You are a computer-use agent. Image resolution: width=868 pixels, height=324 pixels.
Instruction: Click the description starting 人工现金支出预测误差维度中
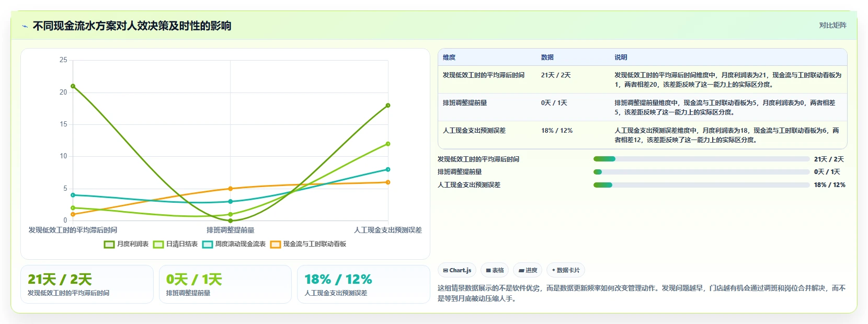coord(728,135)
